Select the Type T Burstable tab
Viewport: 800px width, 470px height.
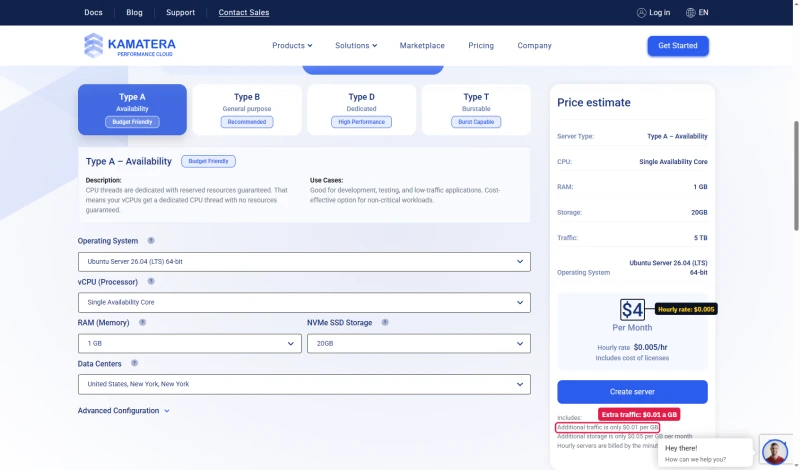476,110
